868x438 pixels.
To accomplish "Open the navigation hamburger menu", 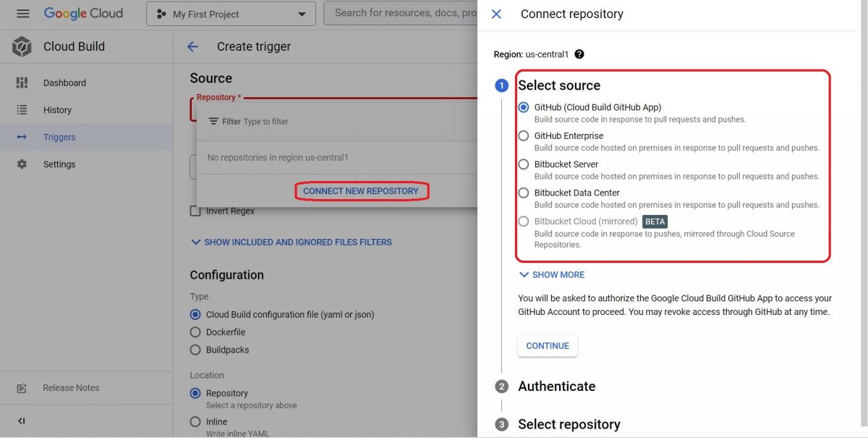I will 22,12.
